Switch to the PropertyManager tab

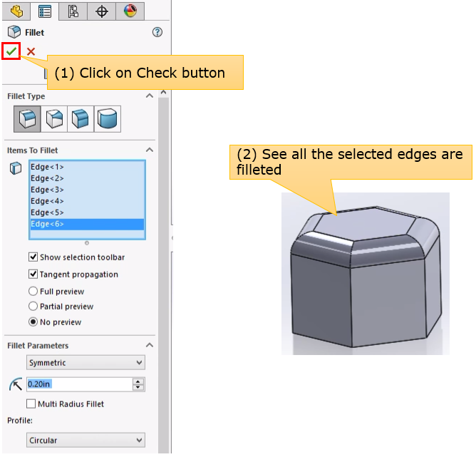[x=45, y=11]
